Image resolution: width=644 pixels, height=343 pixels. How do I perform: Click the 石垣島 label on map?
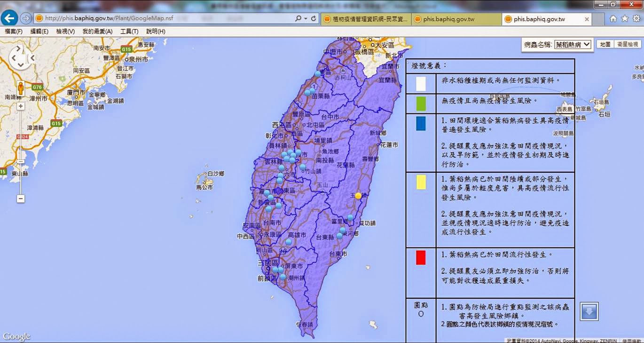coord(600,101)
